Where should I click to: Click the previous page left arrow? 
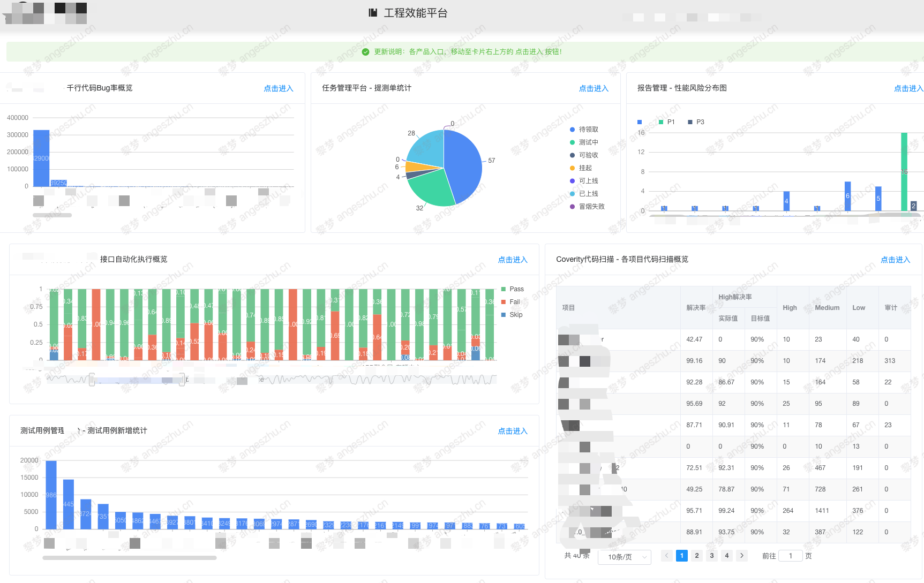coord(666,556)
